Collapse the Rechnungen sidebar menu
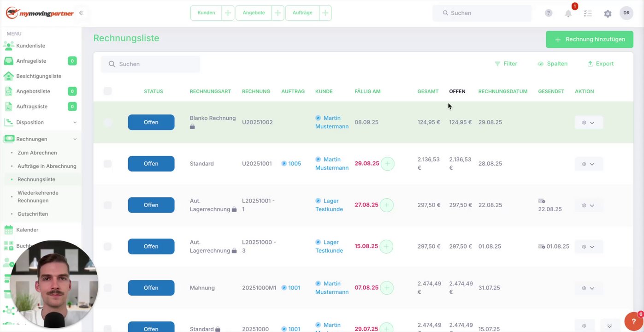Viewport: 644px width, 332px height. 41,139
